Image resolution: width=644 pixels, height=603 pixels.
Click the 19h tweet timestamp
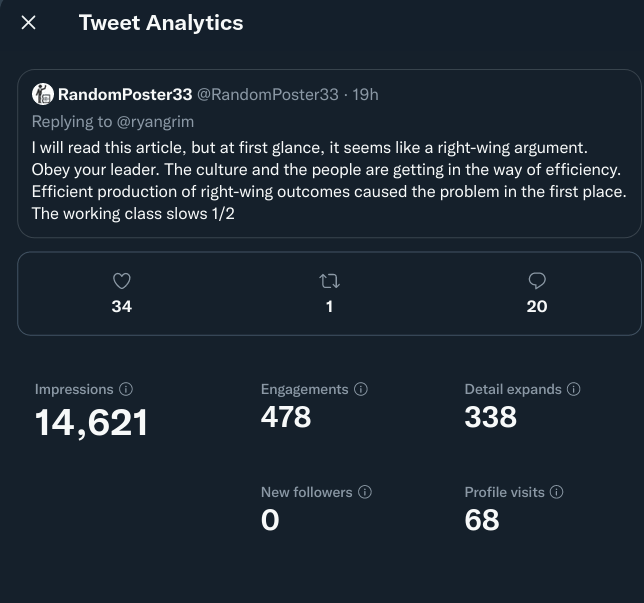point(366,95)
